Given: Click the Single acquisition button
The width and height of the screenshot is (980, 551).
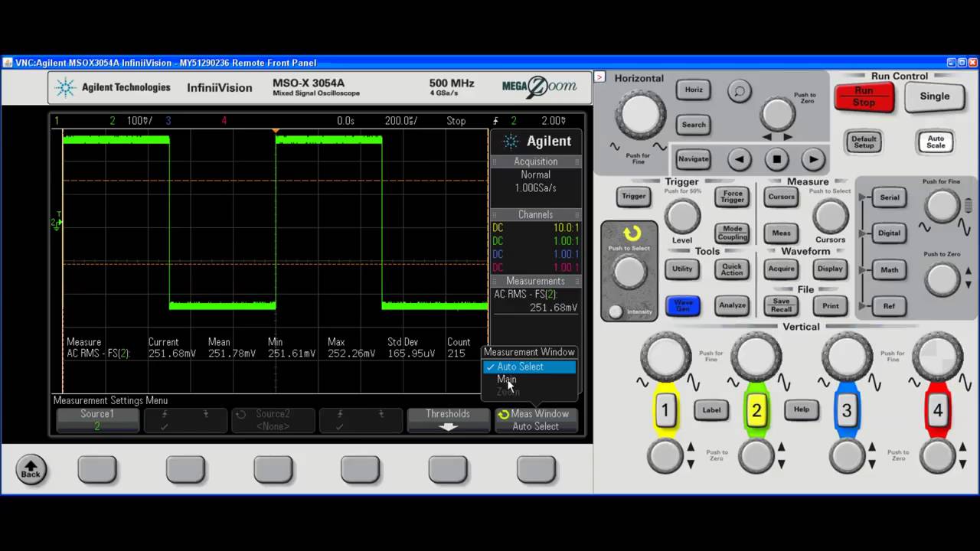Looking at the screenshot, I should 935,96.
